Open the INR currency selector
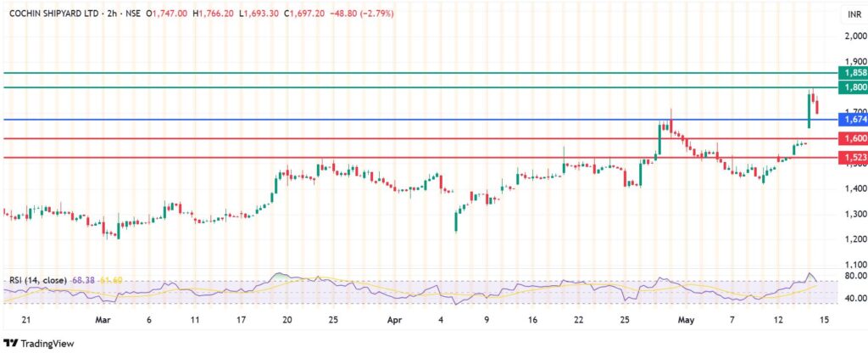868x353 pixels. pyautogui.click(x=853, y=15)
